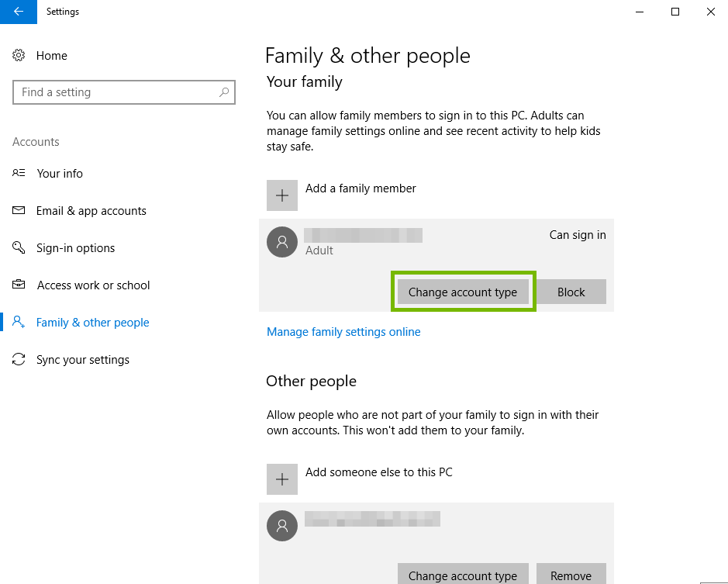Click the Sign-in options key icon
The width and height of the screenshot is (728, 584).
pyautogui.click(x=19, y=247)
